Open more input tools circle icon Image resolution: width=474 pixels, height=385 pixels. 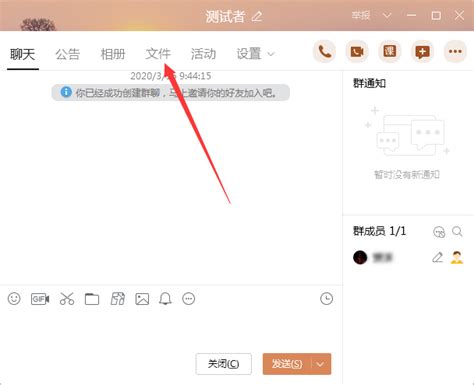coord(189,299)
